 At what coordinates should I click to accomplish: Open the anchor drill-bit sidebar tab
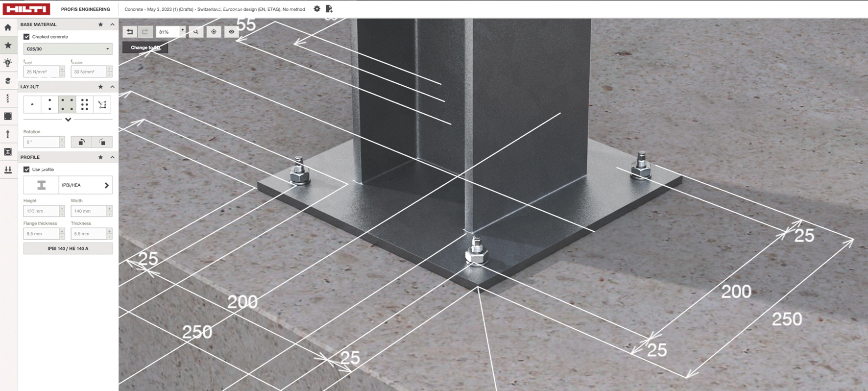8,98
